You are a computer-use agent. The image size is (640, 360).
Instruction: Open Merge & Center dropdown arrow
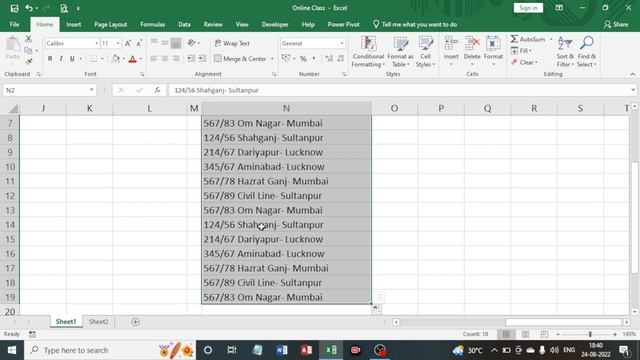[272, 59]
